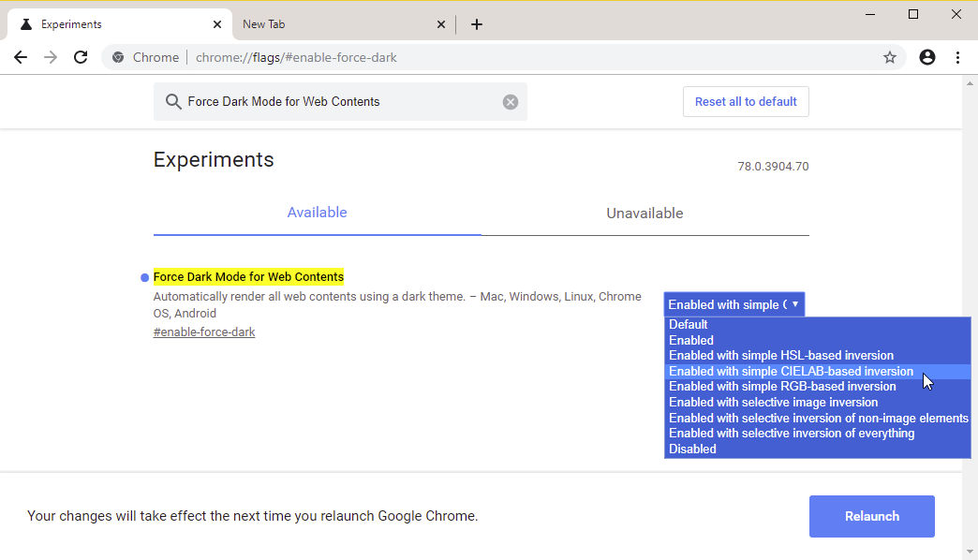Expand the Force Dark Mode dropdown
The height and width of the screenshot is (560, 978).
point(734,304)
